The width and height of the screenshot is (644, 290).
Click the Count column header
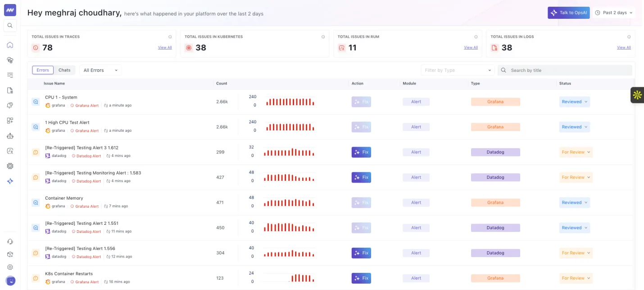click(x=222, y=84)
